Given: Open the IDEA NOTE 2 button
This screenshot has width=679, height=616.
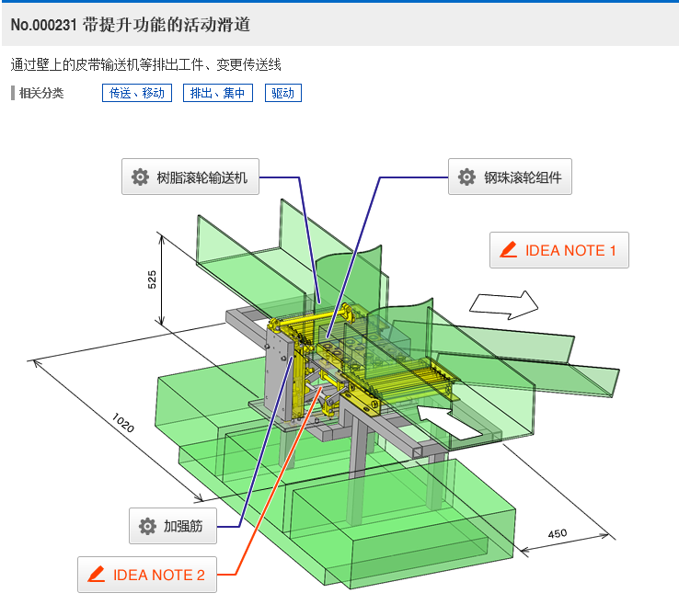Looking at the screenshot, I should 147,575.
